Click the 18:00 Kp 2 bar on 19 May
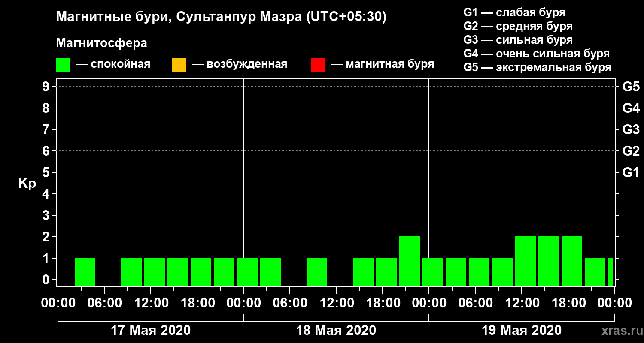The height and width of the screenshot is (343, 644). click(x=572, y=261)
